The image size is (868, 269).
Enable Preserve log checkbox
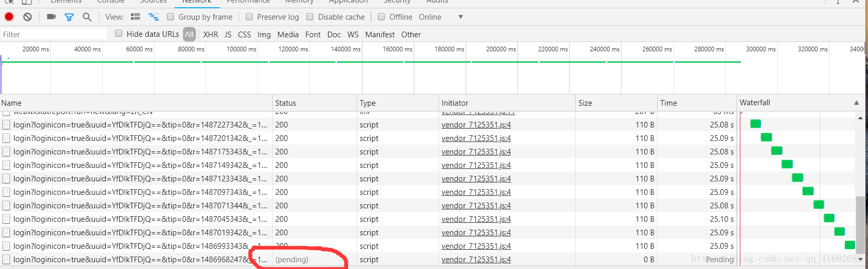pyautogui.click(x=249, y=17)
